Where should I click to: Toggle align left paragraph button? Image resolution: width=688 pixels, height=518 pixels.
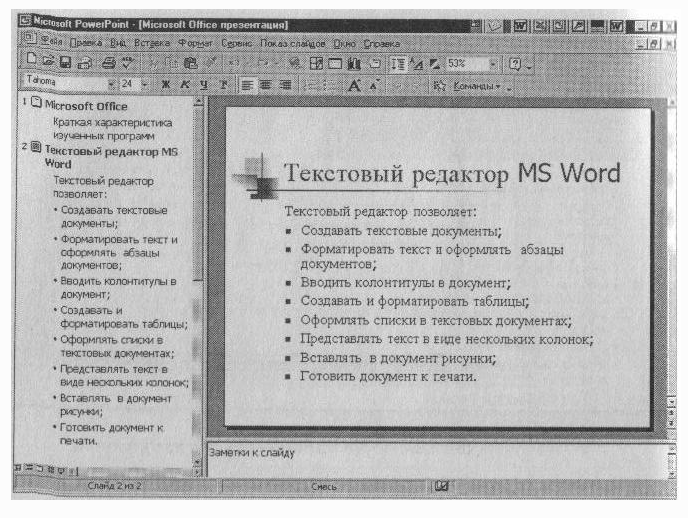click(x=247, y=85)
